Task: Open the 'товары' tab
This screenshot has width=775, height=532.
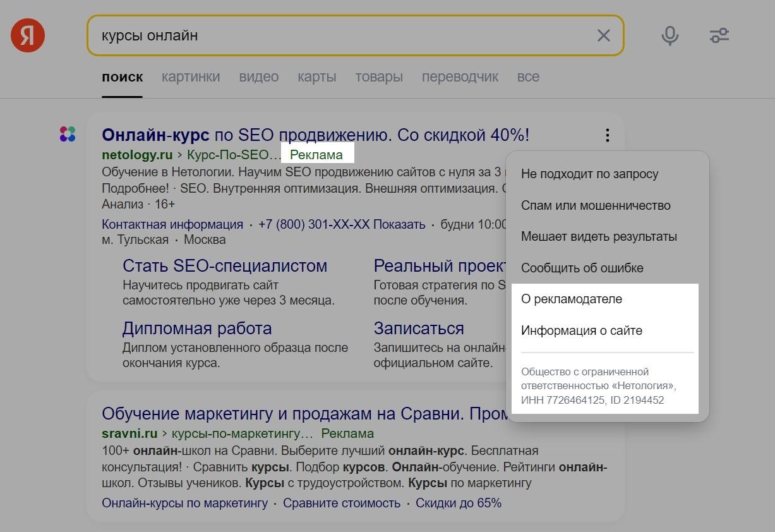Action: coord(379,77)
